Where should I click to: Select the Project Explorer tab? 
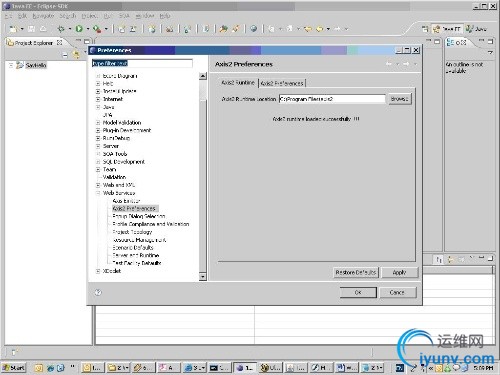(x=34, y=43)
